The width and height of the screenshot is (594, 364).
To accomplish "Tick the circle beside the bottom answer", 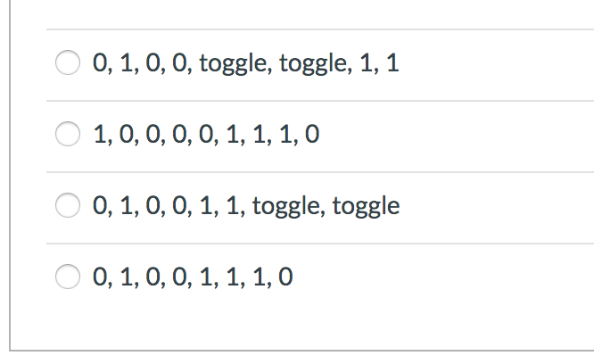I will point(69,278).
